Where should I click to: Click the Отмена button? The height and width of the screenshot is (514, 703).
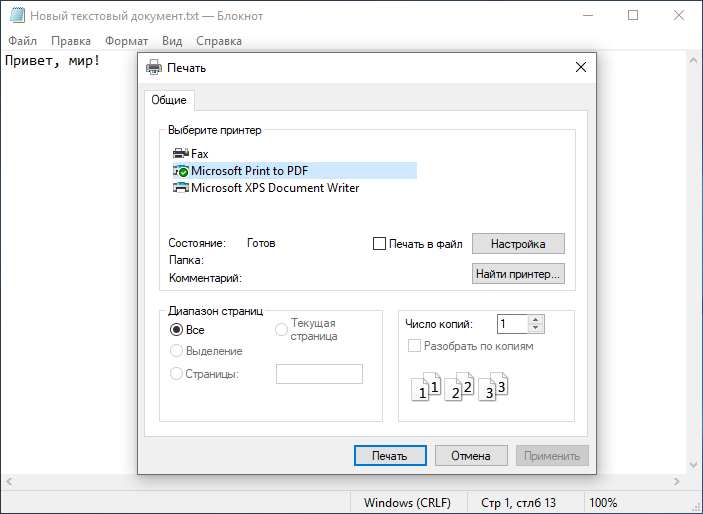471,456
